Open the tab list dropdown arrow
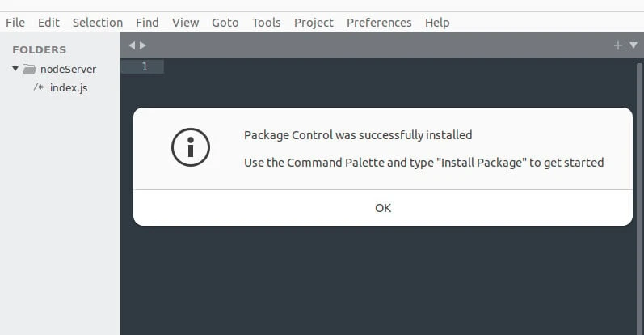This screenshot has height=335, width=644. coord(633,45)
